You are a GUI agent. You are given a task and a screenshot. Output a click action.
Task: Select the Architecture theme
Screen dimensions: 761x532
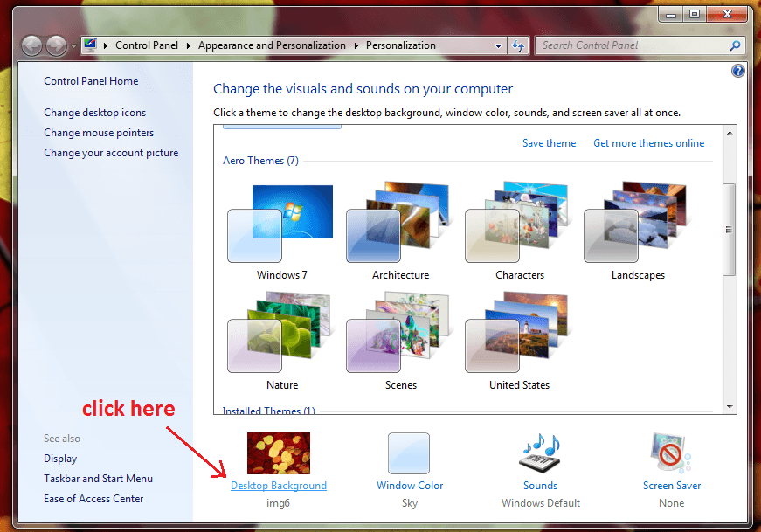point(399,231)
